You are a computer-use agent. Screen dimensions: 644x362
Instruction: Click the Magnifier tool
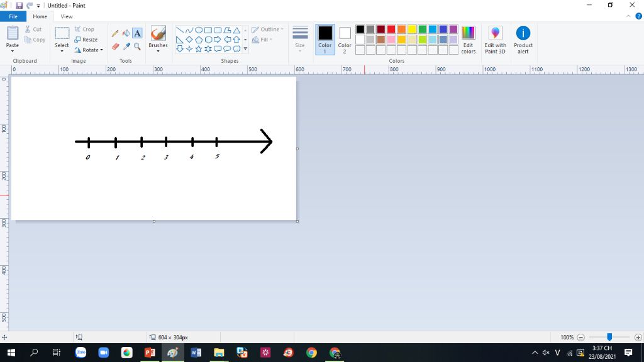(137, 47)
